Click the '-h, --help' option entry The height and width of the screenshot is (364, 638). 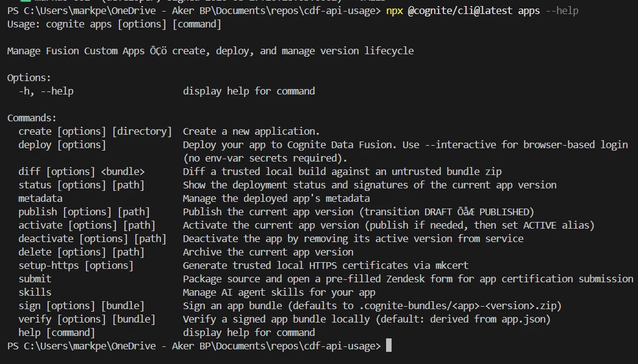click(46, 91)
